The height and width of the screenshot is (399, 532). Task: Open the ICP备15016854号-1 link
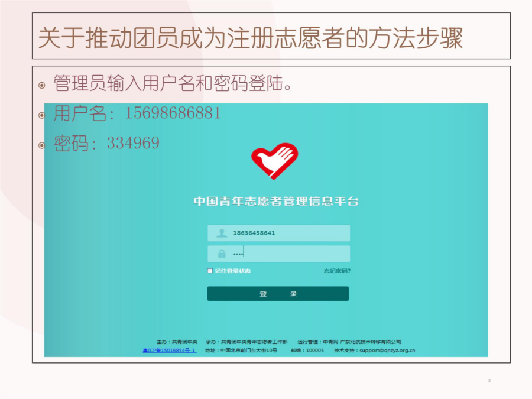(x=169, y=351)
